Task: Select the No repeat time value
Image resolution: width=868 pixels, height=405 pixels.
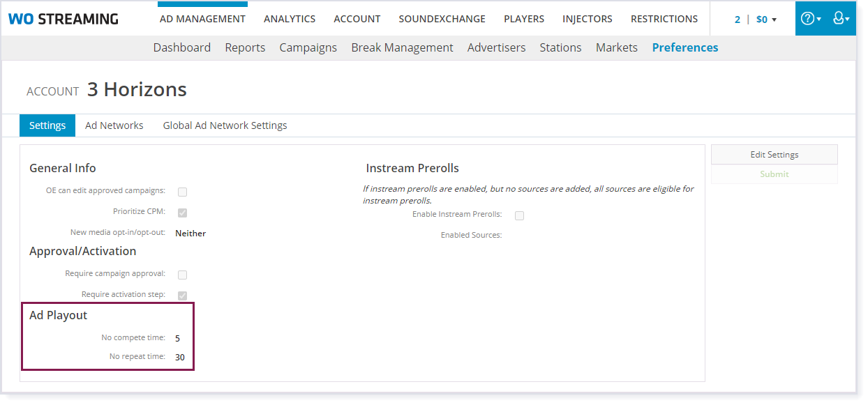Action: click(180, 357)
